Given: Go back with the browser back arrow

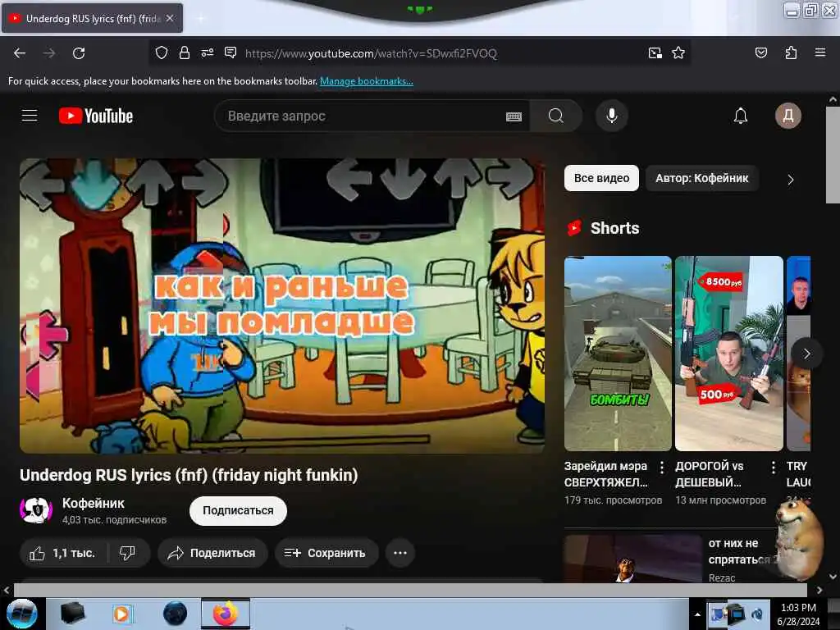Looking at the screenshot, I should (x=20, y=53).
